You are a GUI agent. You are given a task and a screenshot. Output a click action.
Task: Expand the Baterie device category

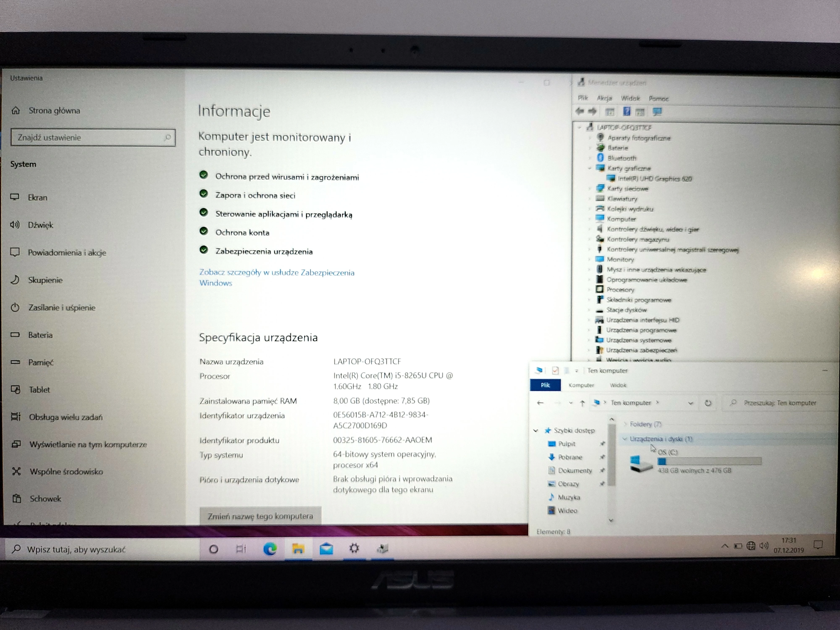tap(590, 148)
